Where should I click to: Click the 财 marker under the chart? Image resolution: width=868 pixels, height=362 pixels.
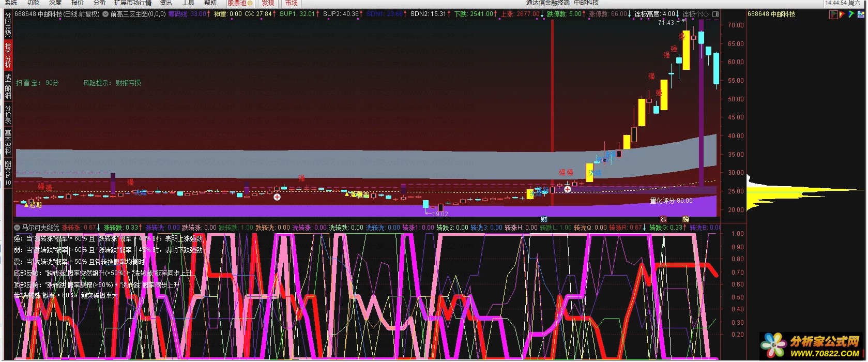(544, 219)
